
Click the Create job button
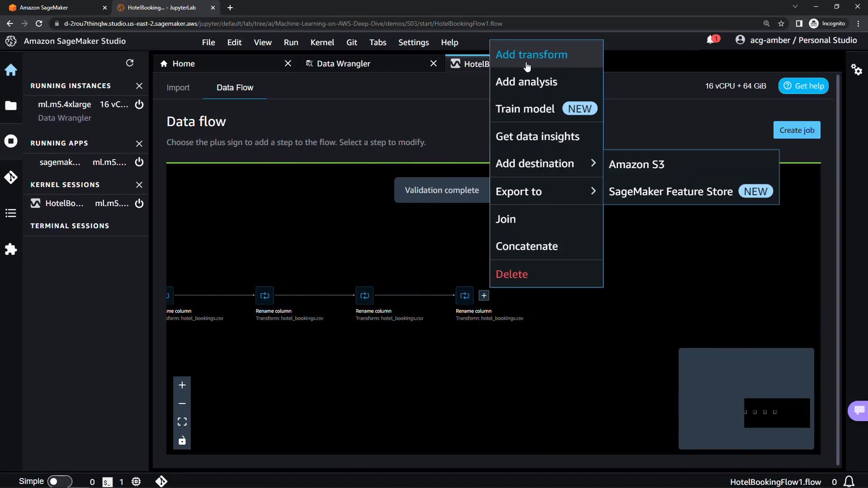click(x=797, y=130)
